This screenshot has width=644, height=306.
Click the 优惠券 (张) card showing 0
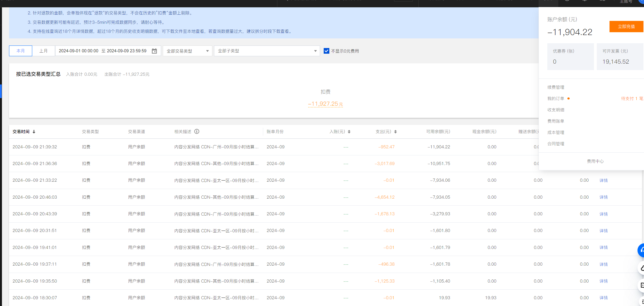(570, 57)
